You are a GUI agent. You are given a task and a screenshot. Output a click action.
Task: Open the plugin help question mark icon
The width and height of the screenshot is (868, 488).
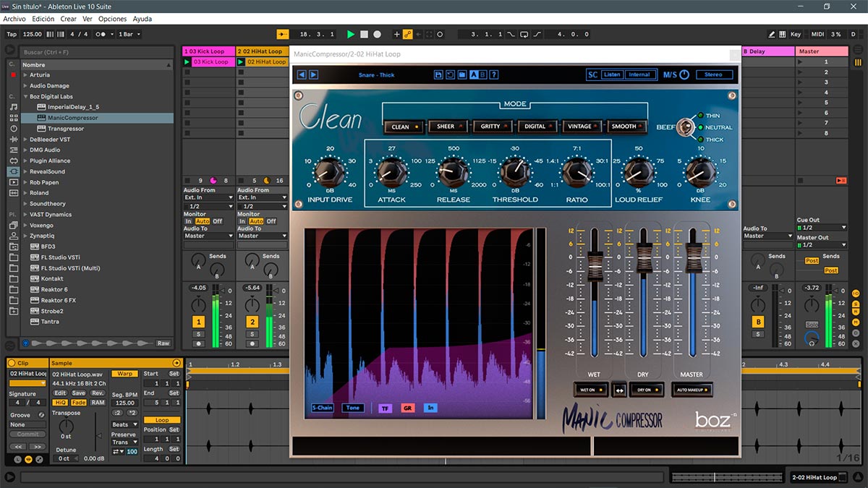[x=494, y=74]
